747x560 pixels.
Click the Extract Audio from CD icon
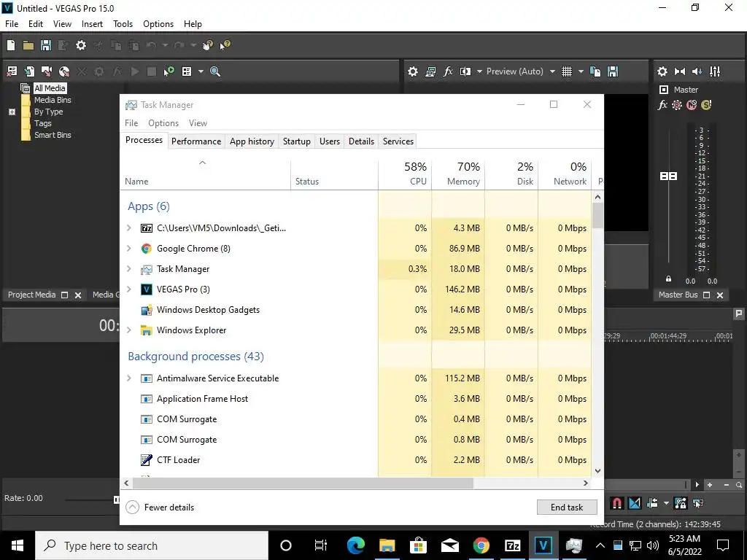tap(64, 71)
